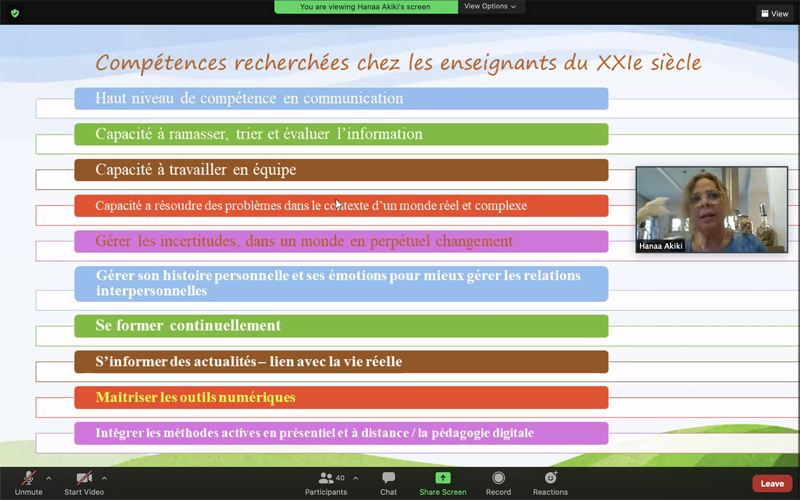Click 'Capacité à ramasser, trier et évaluer' bar

click(x=341, y=134)
